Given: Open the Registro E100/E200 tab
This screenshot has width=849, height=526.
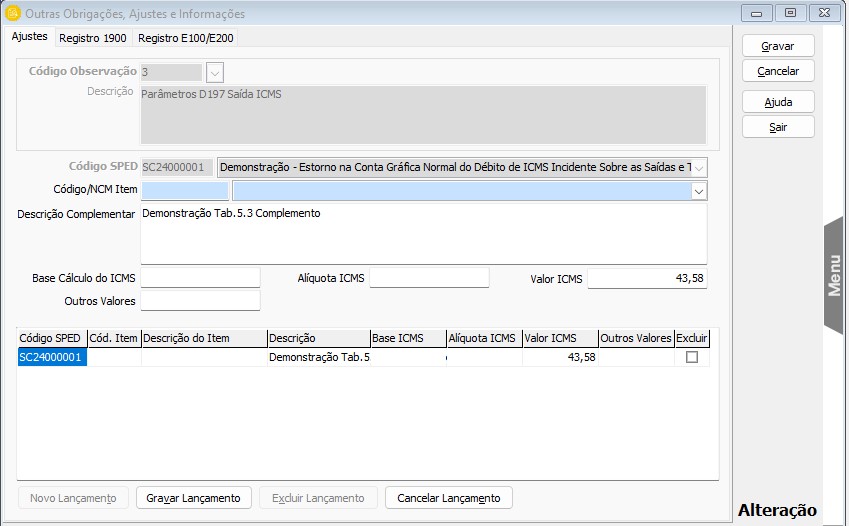Looking at the screenshot, I should coord(186,38).
